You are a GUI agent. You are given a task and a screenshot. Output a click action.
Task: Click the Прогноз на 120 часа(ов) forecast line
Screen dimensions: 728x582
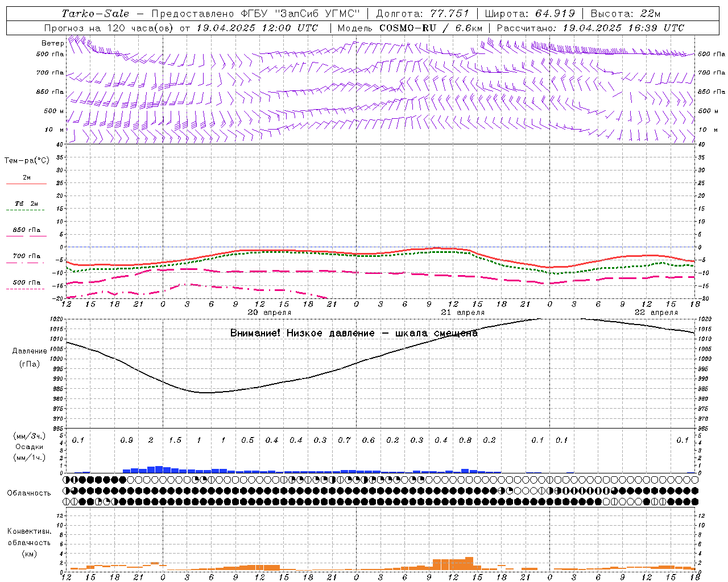point(181,28)
